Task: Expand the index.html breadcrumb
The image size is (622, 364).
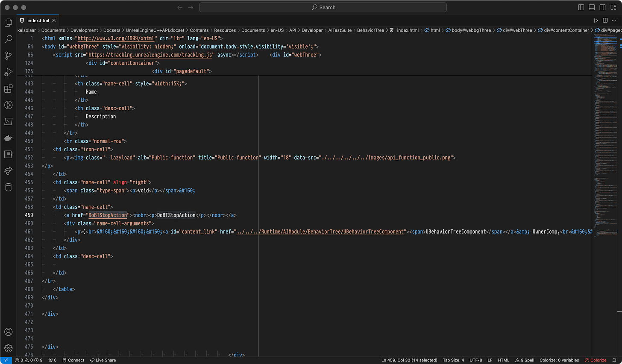Action: (404, 30)
